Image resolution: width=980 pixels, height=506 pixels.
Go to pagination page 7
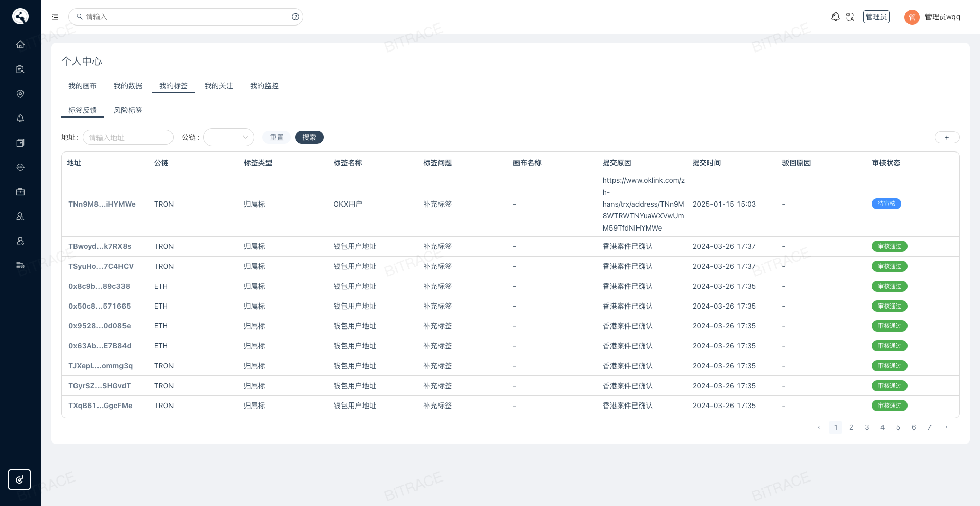tap(929, 427)
